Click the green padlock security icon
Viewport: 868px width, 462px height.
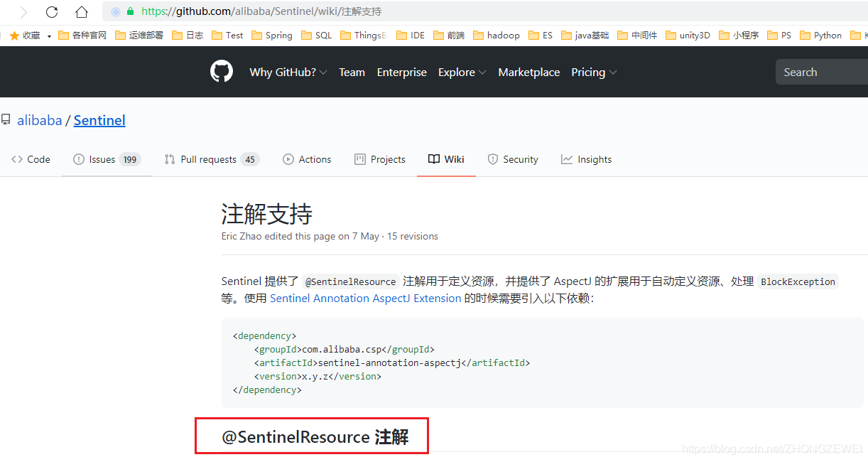130,11
